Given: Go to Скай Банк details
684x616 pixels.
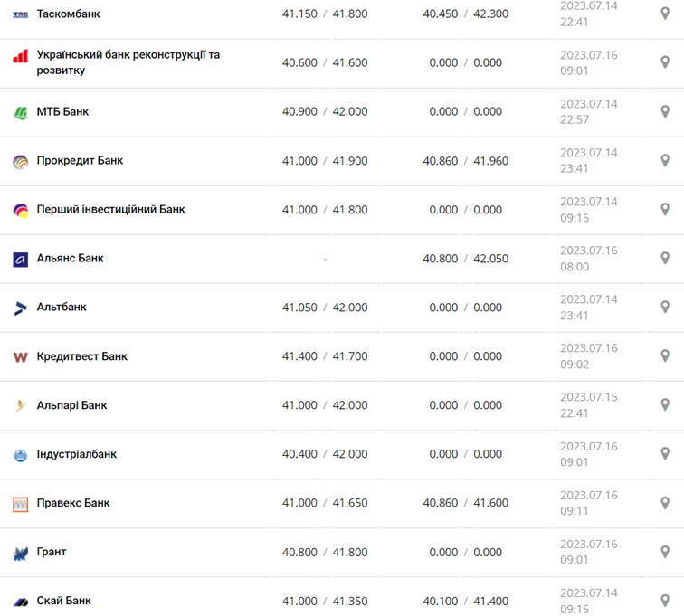Looking at the screenshot, I should 63,601.
